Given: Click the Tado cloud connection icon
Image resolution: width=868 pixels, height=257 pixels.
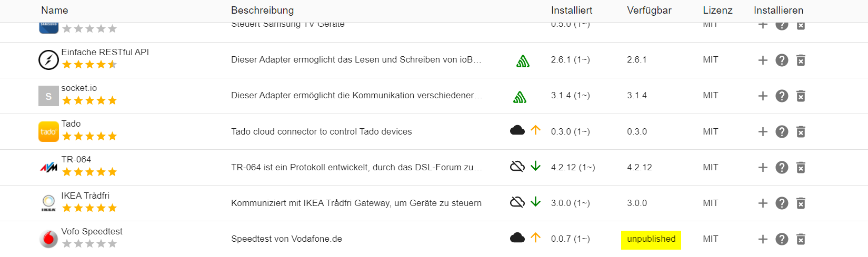Looking at the screenshot, I should 517,130.
